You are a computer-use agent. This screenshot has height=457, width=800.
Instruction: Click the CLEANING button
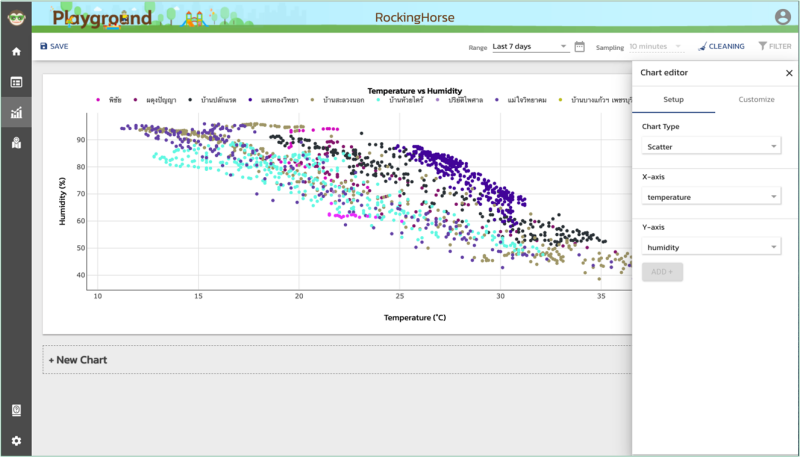(x=721, y=46)
